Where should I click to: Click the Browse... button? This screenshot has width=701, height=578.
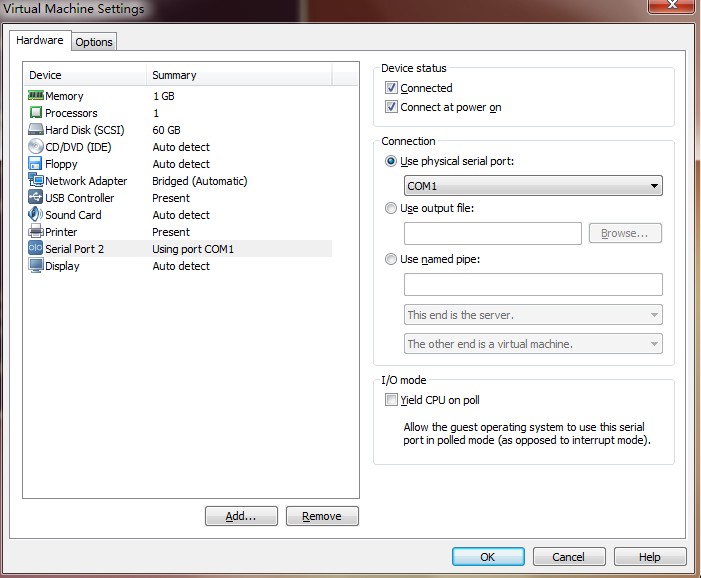click(625, 233)
